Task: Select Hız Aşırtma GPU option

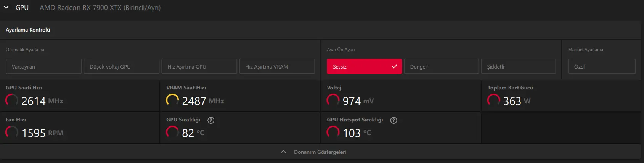Action: click(199, 66)
